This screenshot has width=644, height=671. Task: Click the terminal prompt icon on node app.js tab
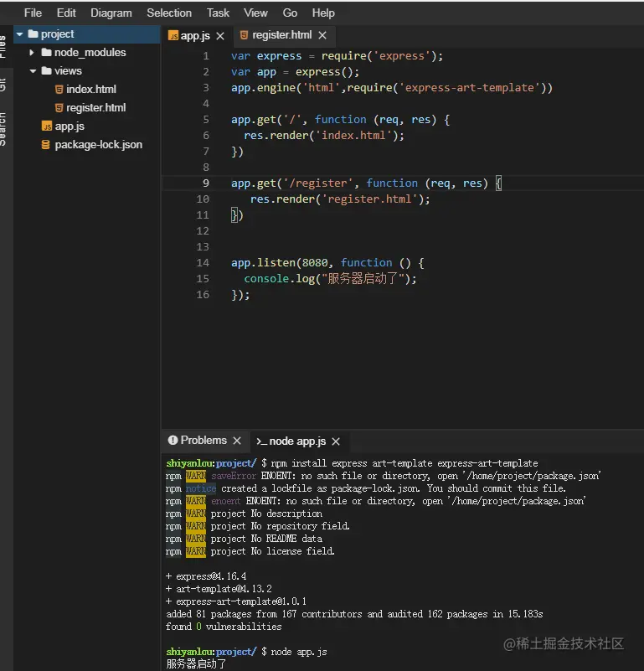click(261, 441)
